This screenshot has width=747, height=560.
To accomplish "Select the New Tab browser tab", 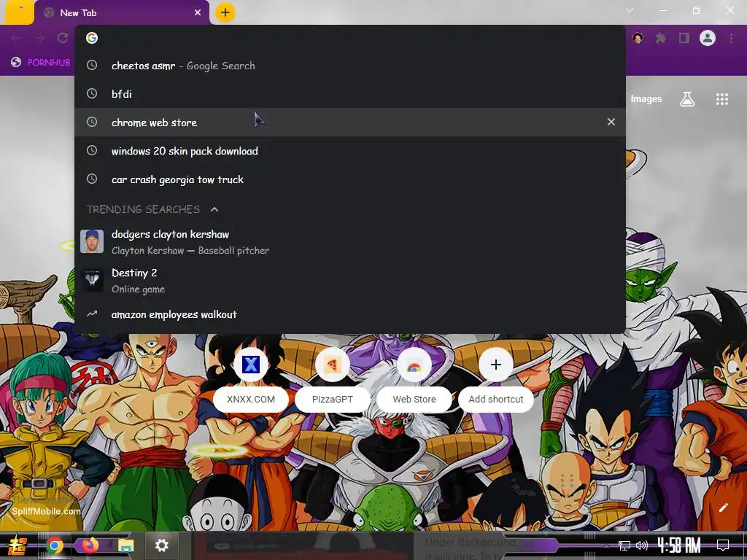I will 122,13.
